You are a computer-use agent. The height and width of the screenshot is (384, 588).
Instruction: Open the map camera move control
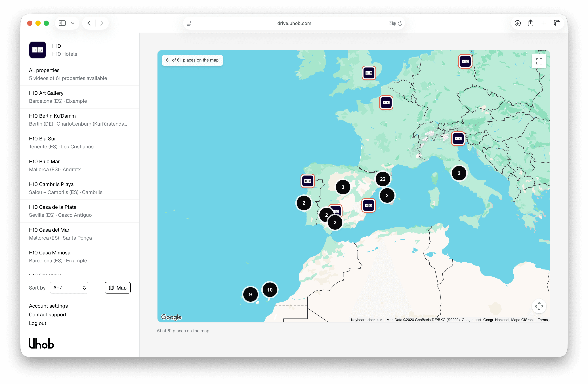tap(539, 306)
